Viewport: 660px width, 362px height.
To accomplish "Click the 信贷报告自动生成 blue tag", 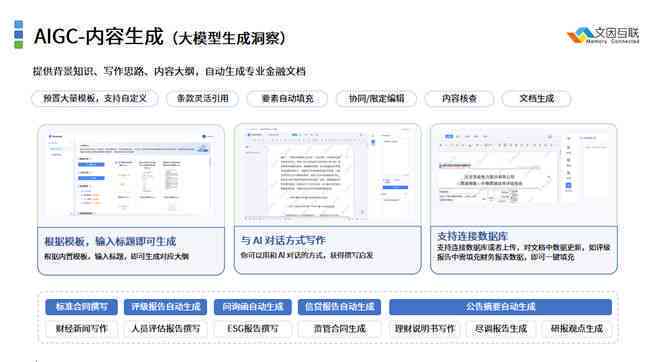I will point(339,307).
